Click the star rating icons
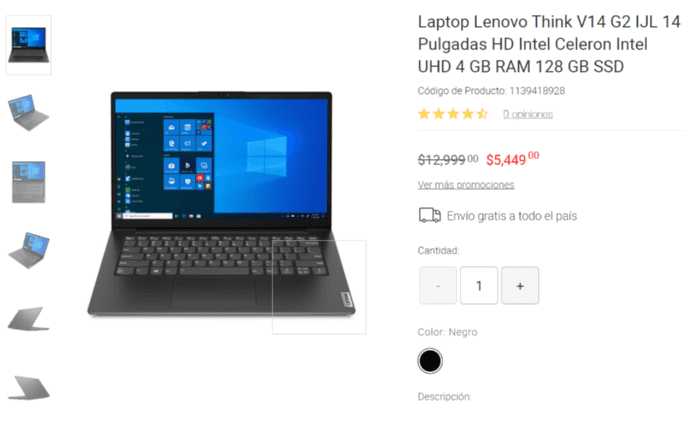The image size is (698, 434). 453,114
